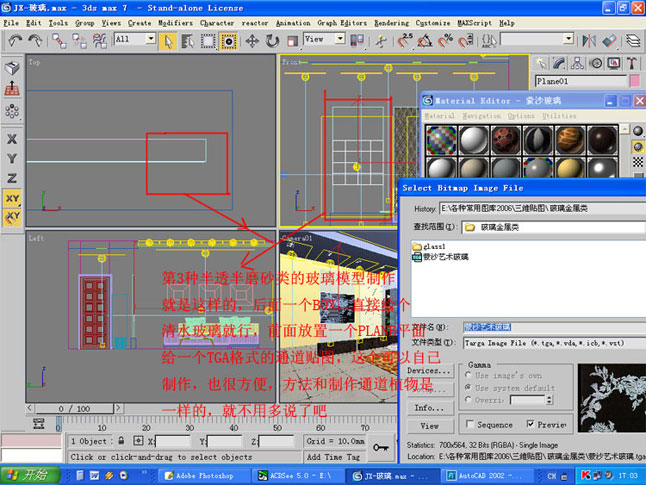The height and width of the screenshot is (485, 646).
Task: Enable the Sequence checkbox
Action: click(470, 424)
